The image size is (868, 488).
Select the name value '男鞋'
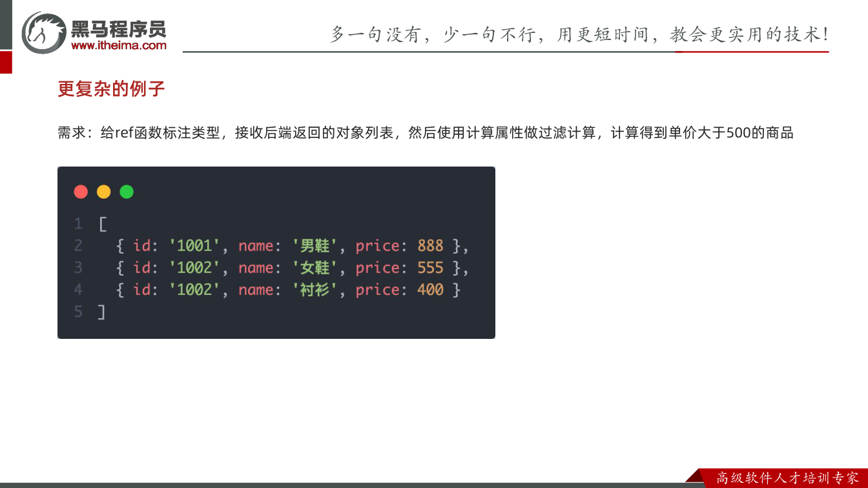tap(315, 246)
